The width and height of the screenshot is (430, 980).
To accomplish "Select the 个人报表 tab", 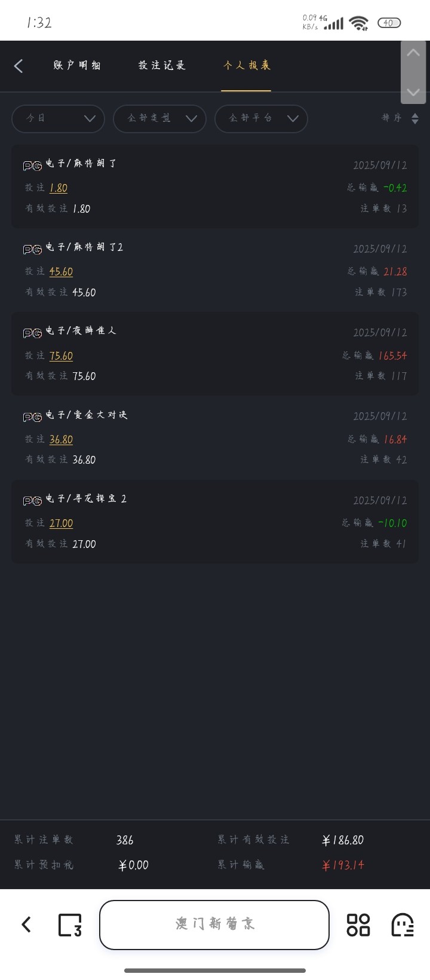I will pos(247,66).
